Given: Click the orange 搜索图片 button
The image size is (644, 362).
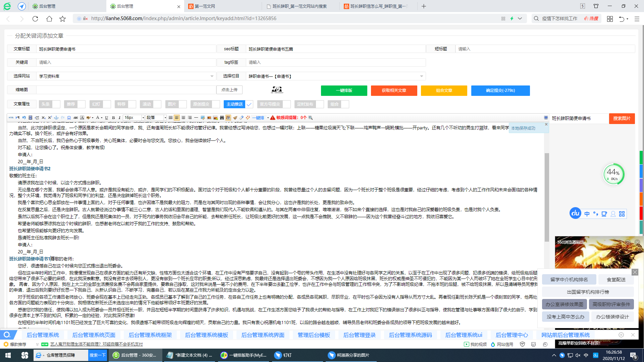Looking at the screenshot, I should 622,118.
